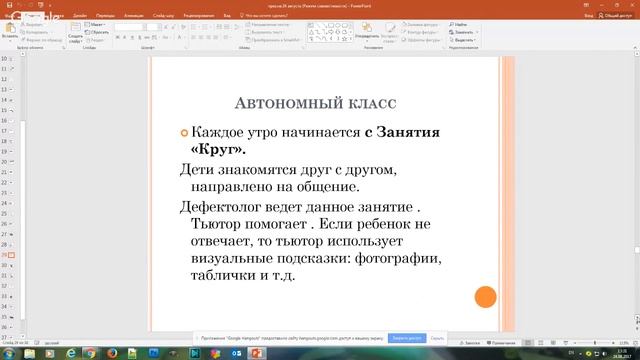Start slideshow from the status bar icon

coord(565,343)
